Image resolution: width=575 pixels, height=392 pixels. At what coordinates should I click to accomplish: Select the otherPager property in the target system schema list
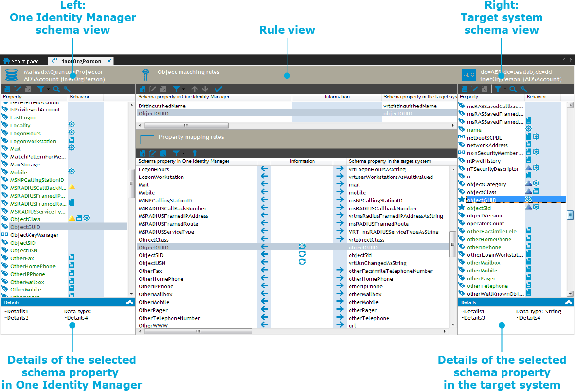(x=481, y=279)
